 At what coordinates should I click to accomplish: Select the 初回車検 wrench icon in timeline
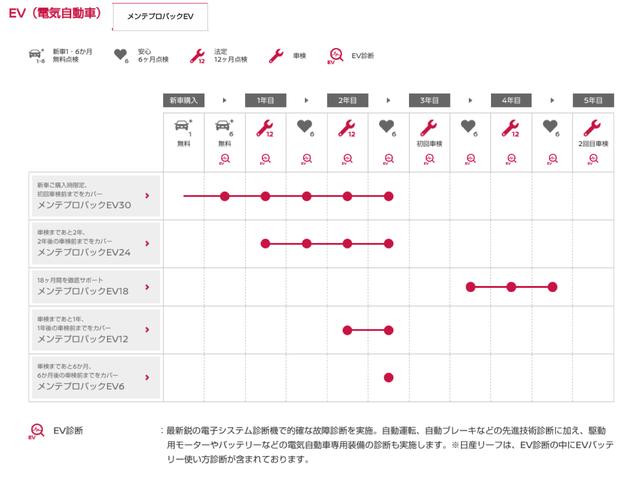point(428,127)
